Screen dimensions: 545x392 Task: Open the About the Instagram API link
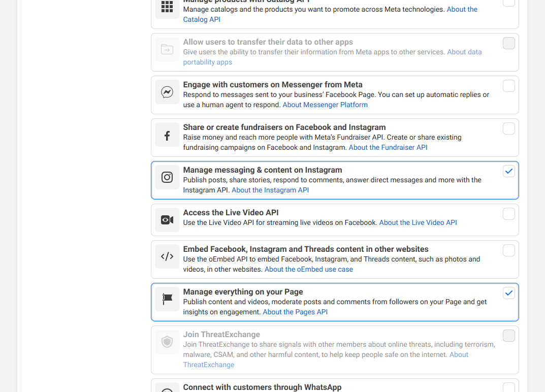point(270,190)
